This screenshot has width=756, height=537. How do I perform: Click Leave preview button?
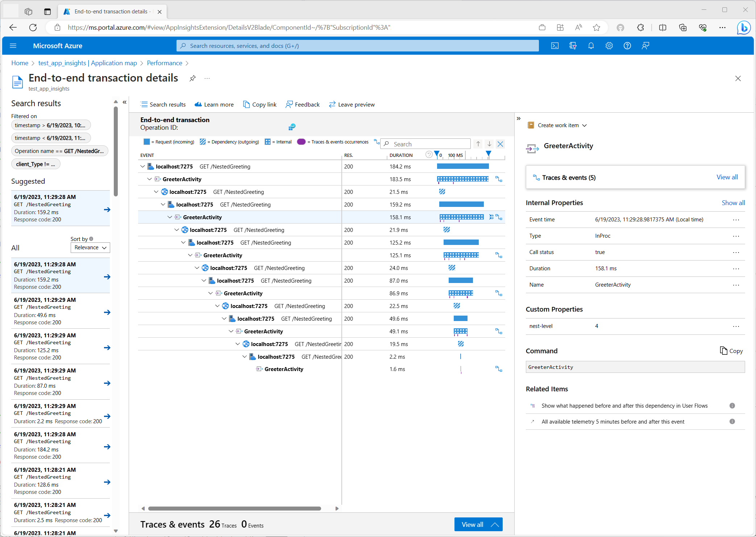352,104
